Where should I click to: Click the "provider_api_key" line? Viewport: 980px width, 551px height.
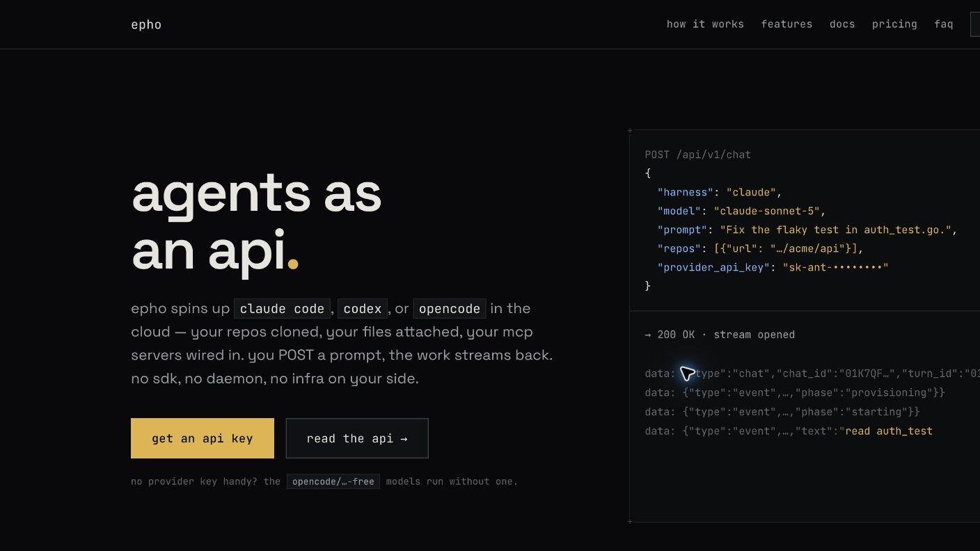coord(773,267)
